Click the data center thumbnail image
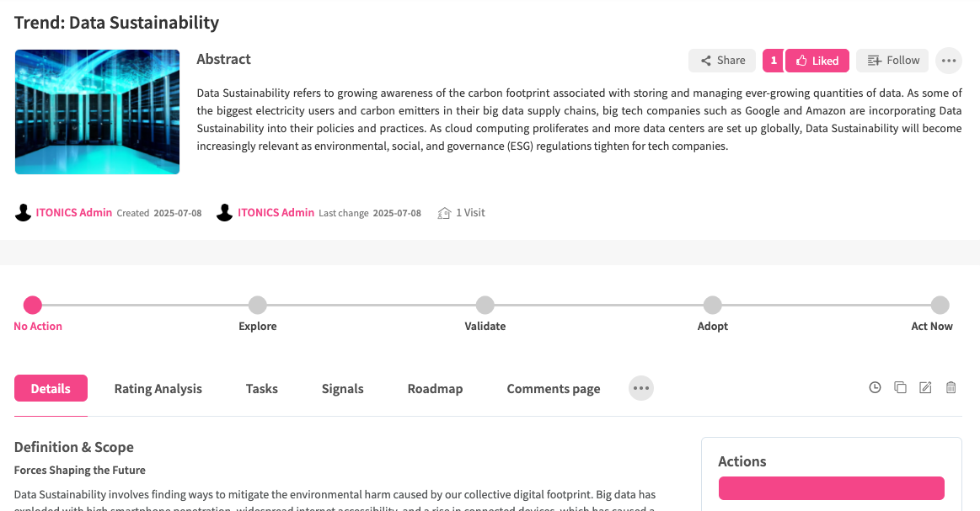 [x=97, y=112]
